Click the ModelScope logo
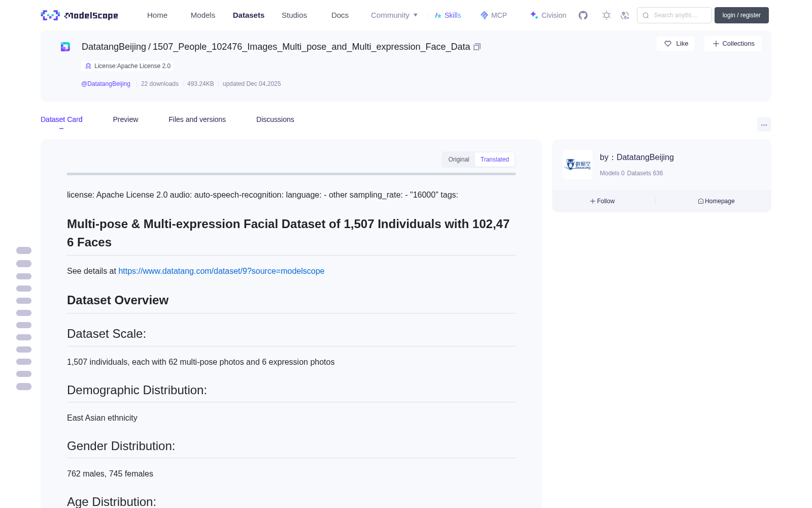This screenshot has width=812, height=508. (80, 15)
